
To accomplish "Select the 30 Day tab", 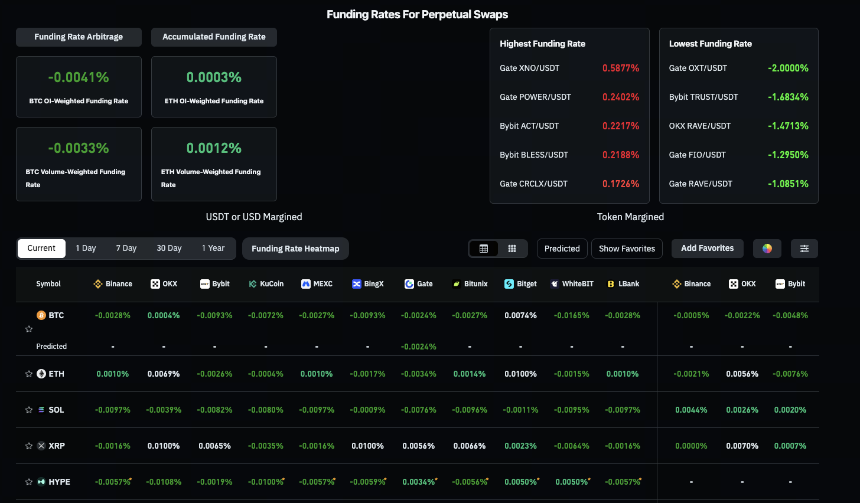I will pyautogui.click(x=169, y=248).
